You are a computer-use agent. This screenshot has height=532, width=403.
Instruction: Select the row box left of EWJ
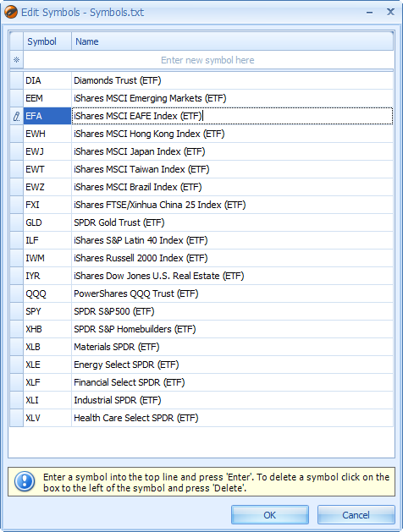tap(16, 151)
